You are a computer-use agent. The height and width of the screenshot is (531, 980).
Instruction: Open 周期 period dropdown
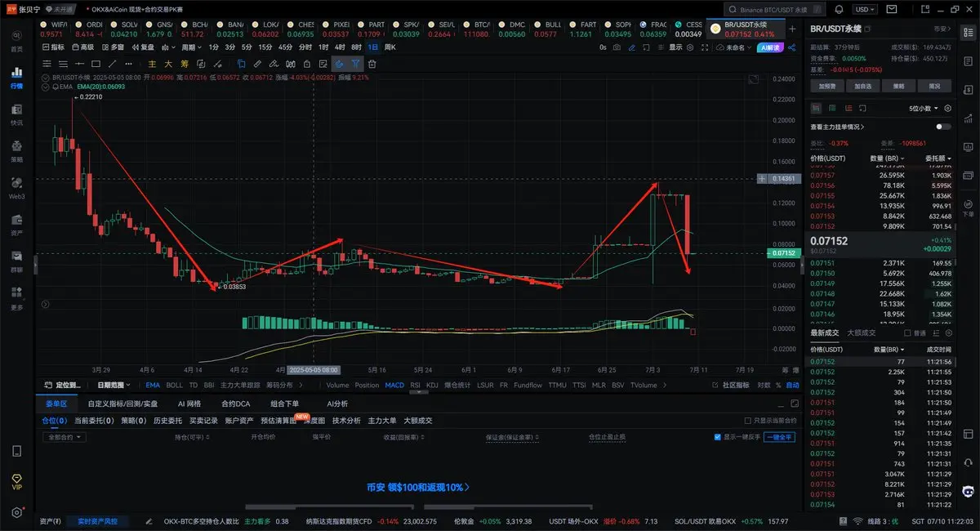pos(190,47)
